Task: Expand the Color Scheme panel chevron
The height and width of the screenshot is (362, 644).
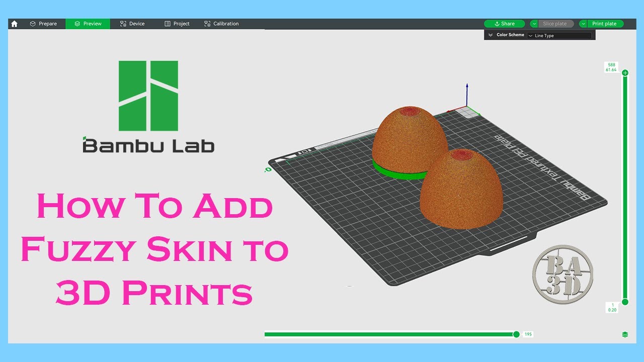Action: click(491, 35)
